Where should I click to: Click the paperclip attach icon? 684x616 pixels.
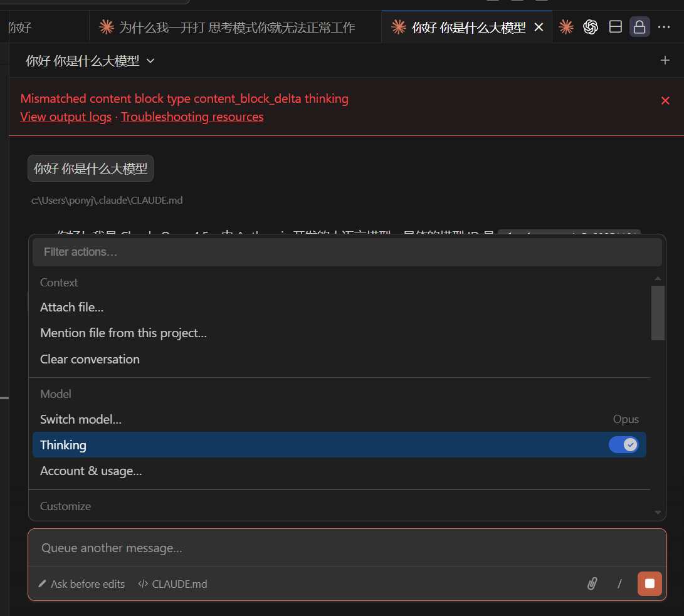tap(592, 583)
